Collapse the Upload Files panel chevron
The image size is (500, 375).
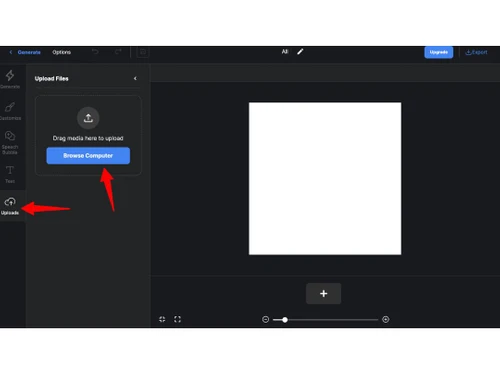[135, 78]
